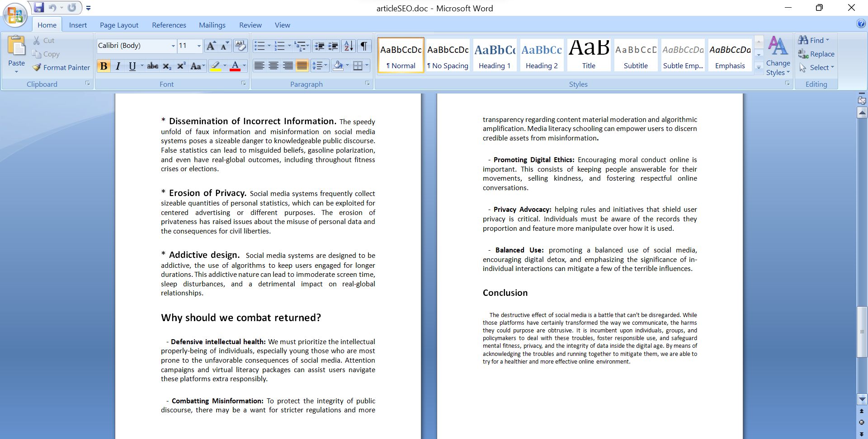The height and width of the screenshot is (439, 868).
Task: Align text left
Action: tap(259, 66)
